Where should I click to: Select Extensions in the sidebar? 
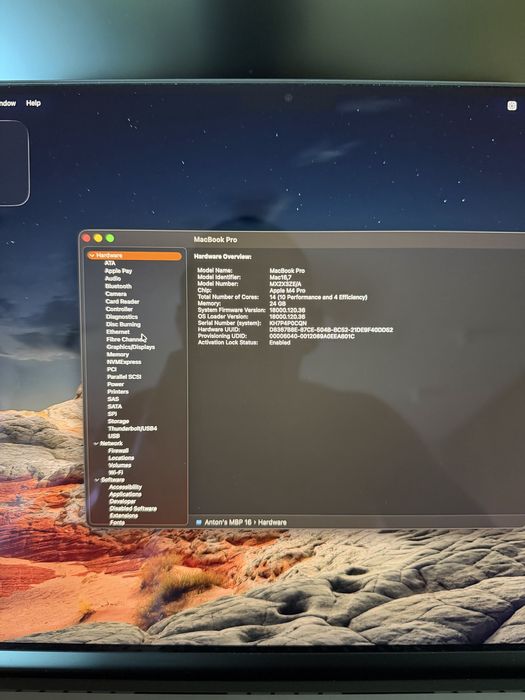point(124,516)
